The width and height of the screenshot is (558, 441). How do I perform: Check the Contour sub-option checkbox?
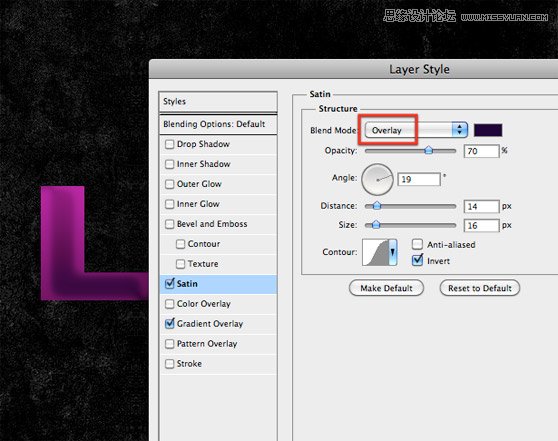tap(180, 244)
